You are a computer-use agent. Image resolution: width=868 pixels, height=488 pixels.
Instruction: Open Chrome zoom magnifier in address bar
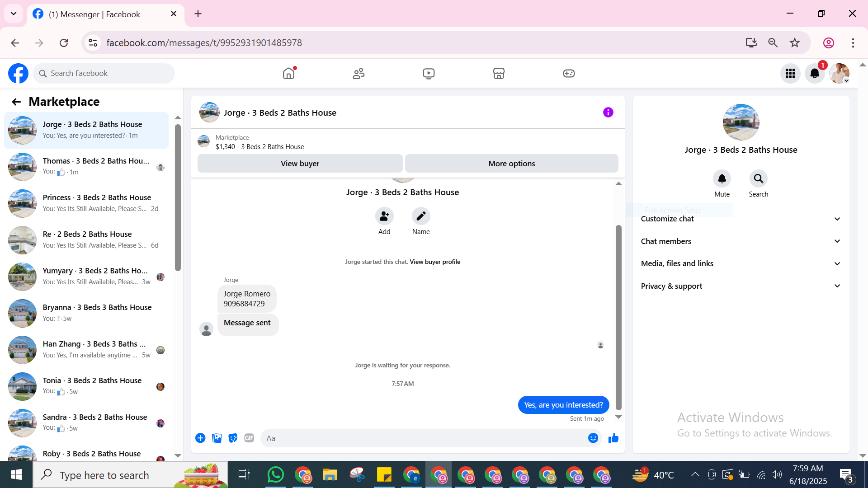pyautogui.click(x=773, y=42)
